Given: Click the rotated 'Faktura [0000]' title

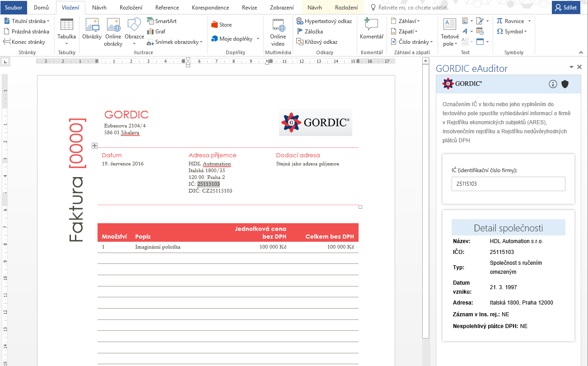Looking at the screenshot, I should tap(76, 180).
